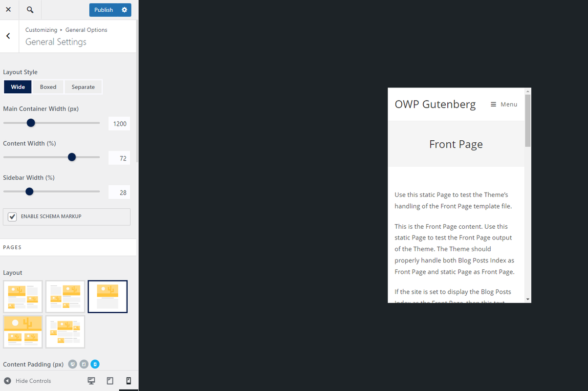Click the Layout Style label
This screenshot has width=588, height=391.
pyautogui.click(x=20, y=72)
